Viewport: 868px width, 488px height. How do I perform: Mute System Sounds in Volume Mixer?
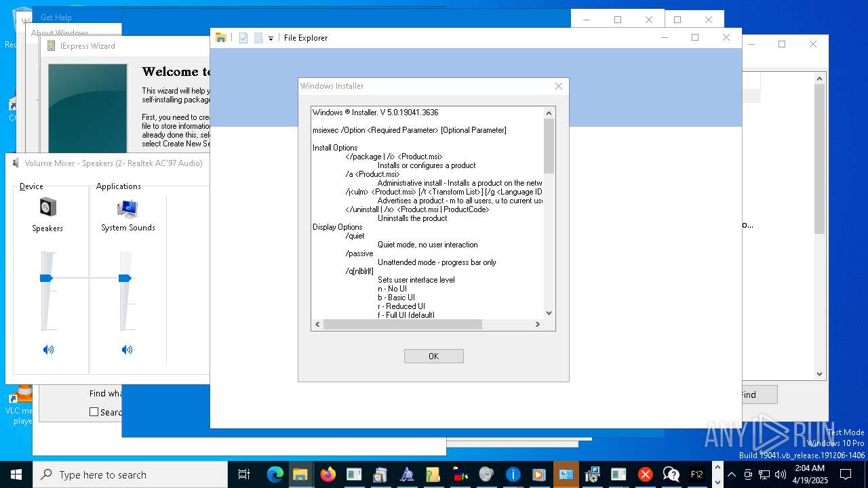127,350
